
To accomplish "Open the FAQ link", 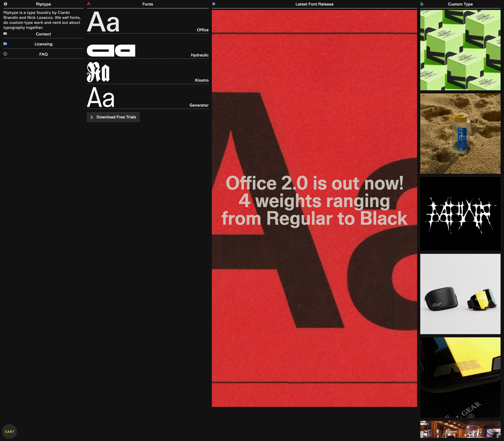I will (x=44, y=54).
